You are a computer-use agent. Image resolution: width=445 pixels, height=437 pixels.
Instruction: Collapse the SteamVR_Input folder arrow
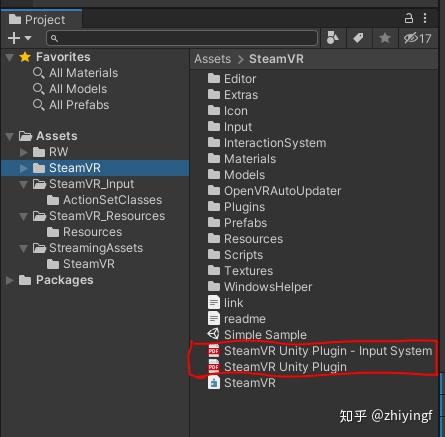coord(23,184)
